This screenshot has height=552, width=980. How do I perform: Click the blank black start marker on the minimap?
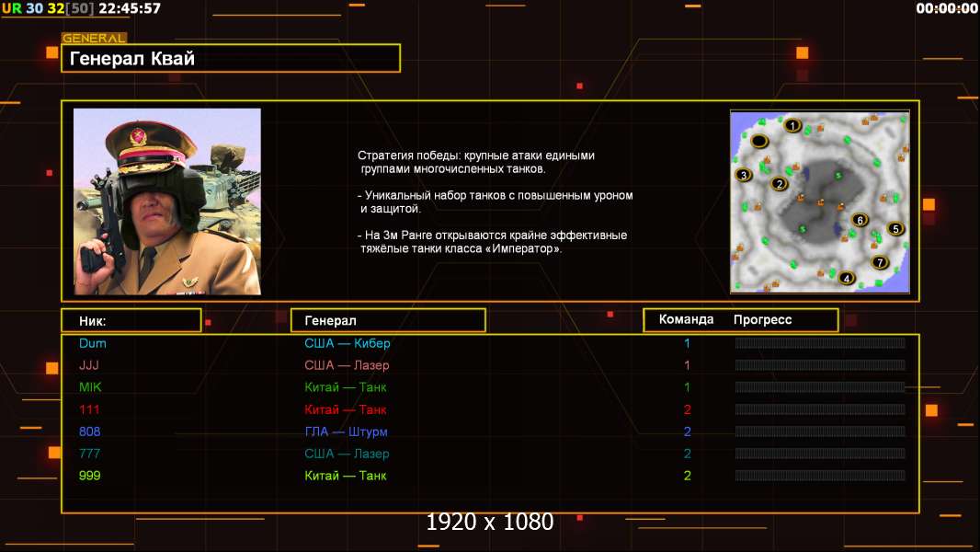[760, 141]
